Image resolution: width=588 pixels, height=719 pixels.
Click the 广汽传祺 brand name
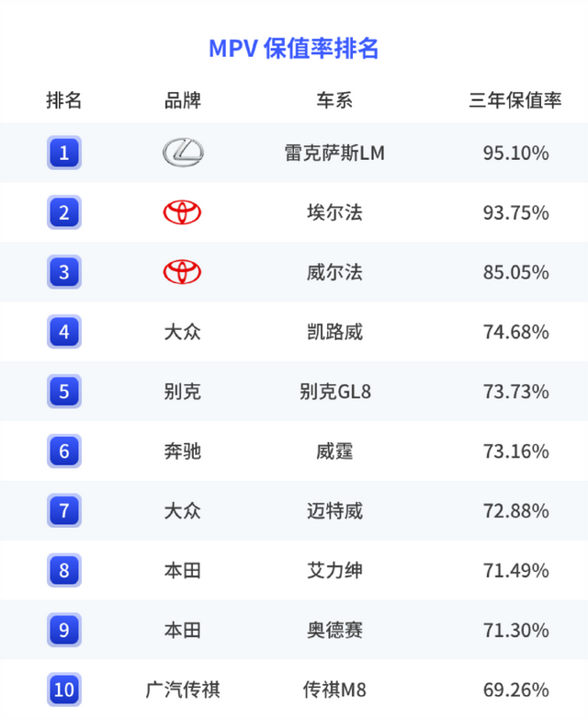[x=182, y=689]
